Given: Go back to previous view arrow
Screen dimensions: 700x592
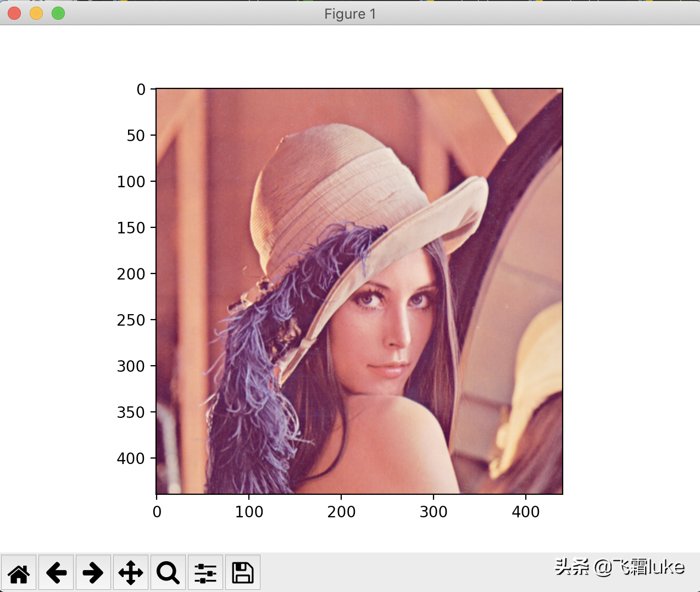Looking at the screenshot, I should [x=56, y=572].
